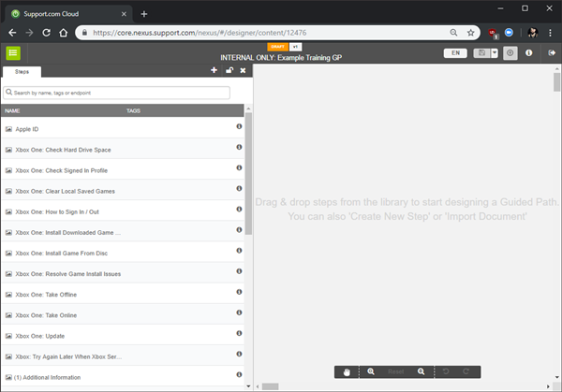The height and width of the screenshot is (392, 562).
Task: Select Xbox One: Install Game From Disc
Action: click(x=123, y=254)
